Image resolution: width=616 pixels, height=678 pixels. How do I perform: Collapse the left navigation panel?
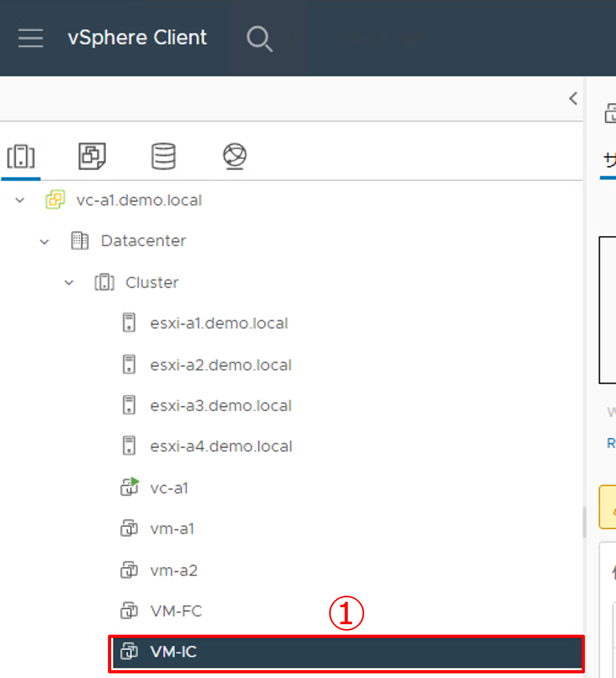click(573, 98)
